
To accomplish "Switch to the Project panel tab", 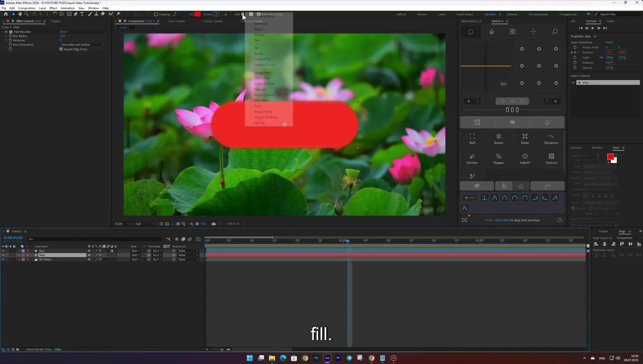I will (56, 21).
